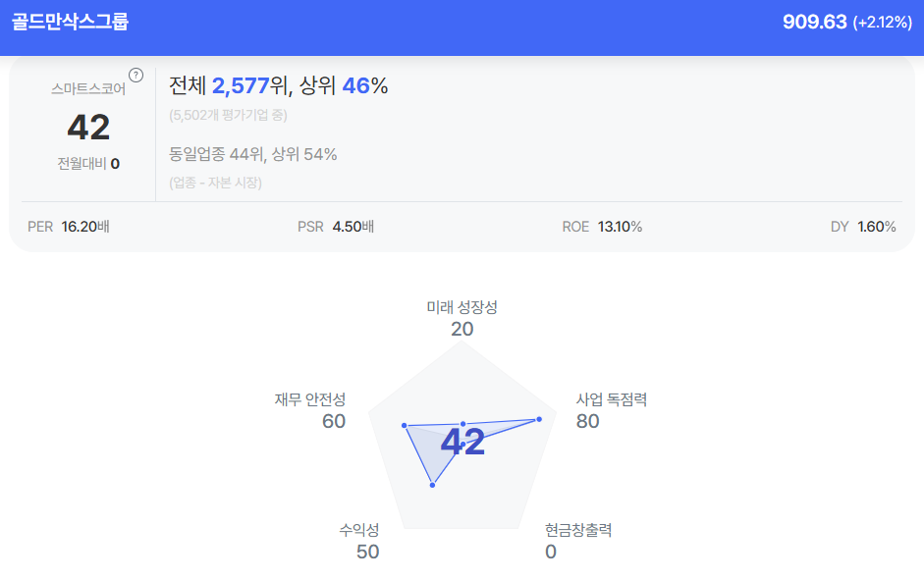Select the DY 1.60% metric

(x=863, y=227)
